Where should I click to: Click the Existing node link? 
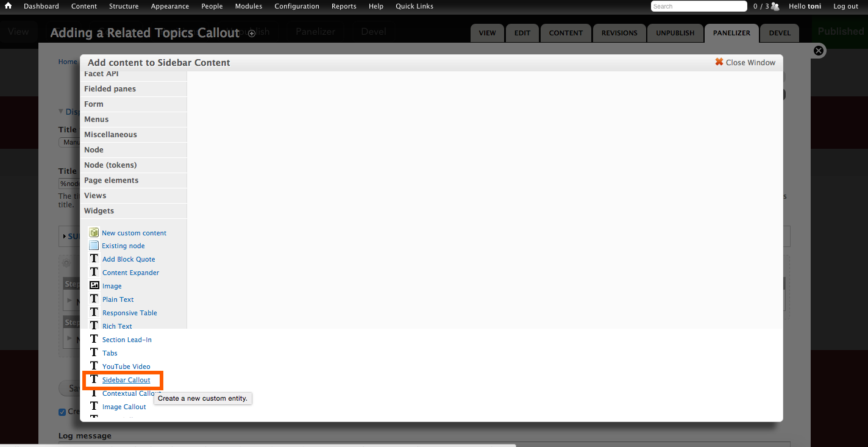[x=123, y=246]
